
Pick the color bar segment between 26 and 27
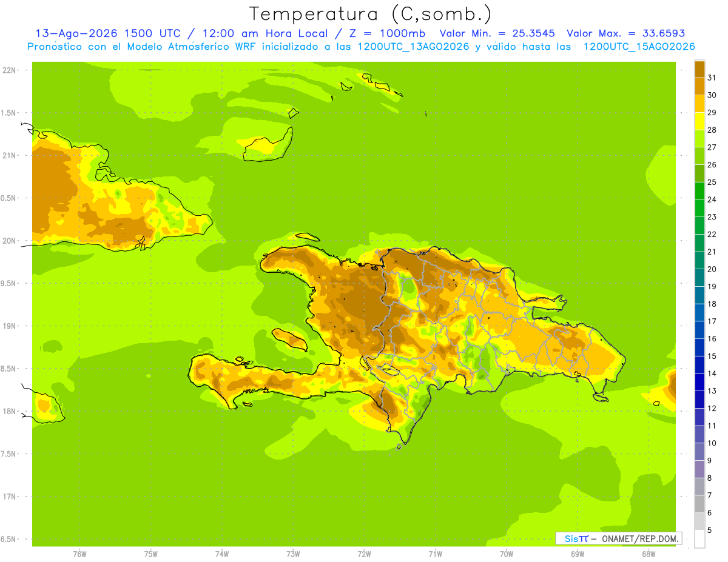[699, 156]
